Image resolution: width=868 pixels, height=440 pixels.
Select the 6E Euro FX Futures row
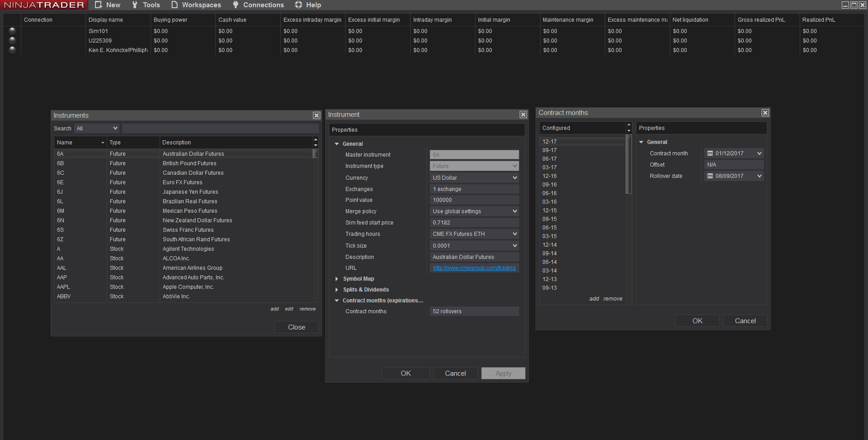(x=183, y=182)
